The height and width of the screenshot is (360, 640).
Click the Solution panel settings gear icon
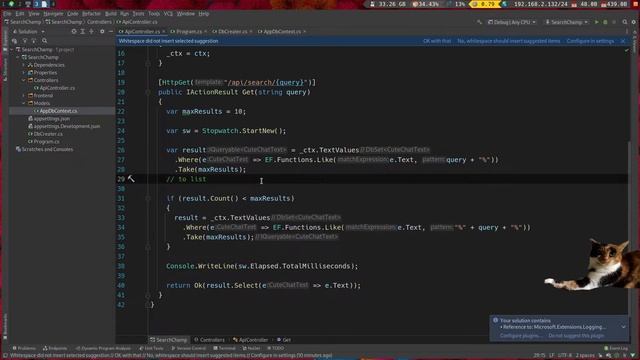[x=102, y=31]
